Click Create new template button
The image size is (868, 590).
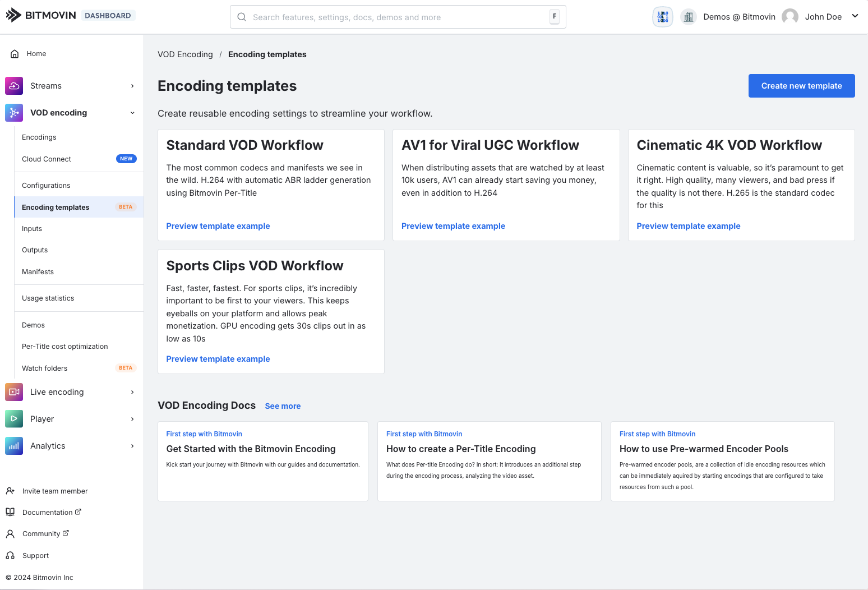coord(801,86)
